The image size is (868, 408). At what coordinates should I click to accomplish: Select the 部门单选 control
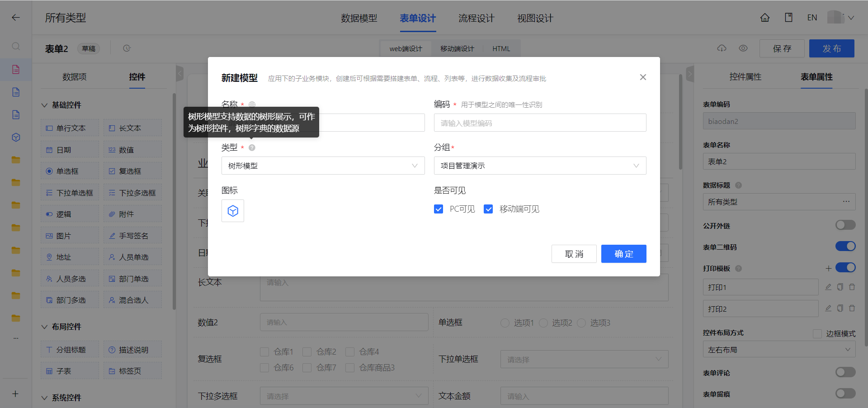tap(132, 279)
